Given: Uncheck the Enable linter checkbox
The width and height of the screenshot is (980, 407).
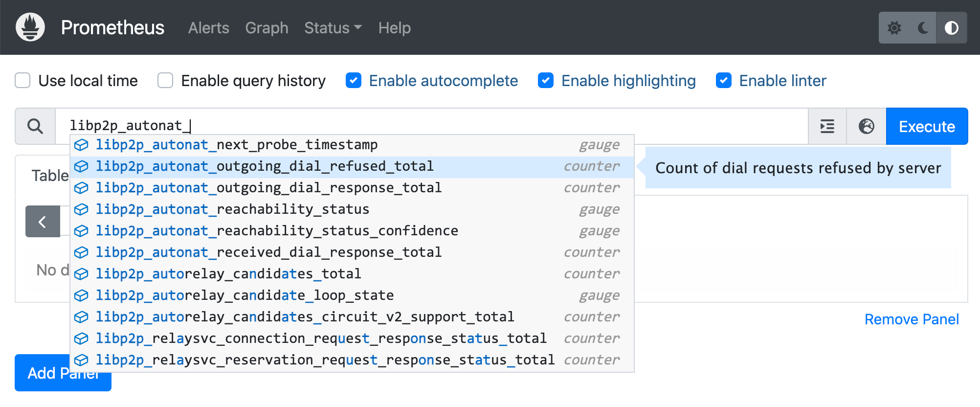Looking at the screenshot, I should coord(723,80).
